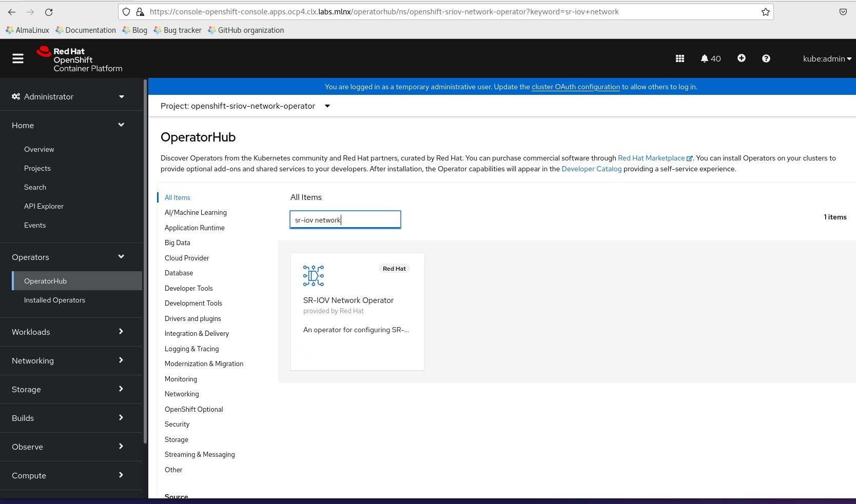The image size is (856, 504).
Task: Filter by Integration & Delivery category
Action: [x=197, y=333]
